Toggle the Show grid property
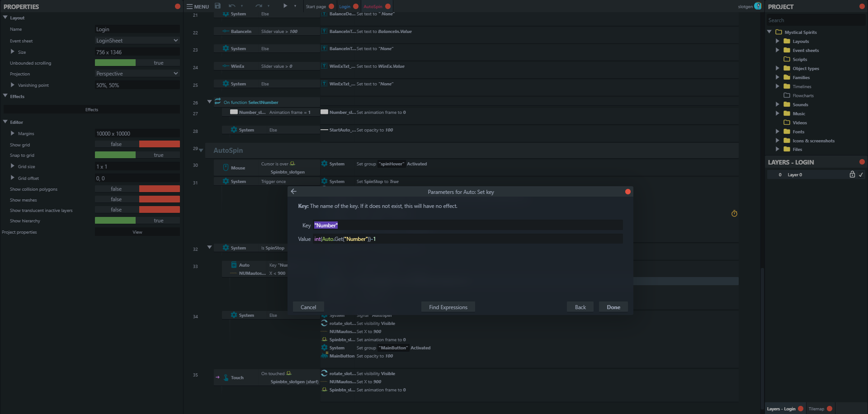This screenshot has height=414, width=868. (x=137, y=144)
